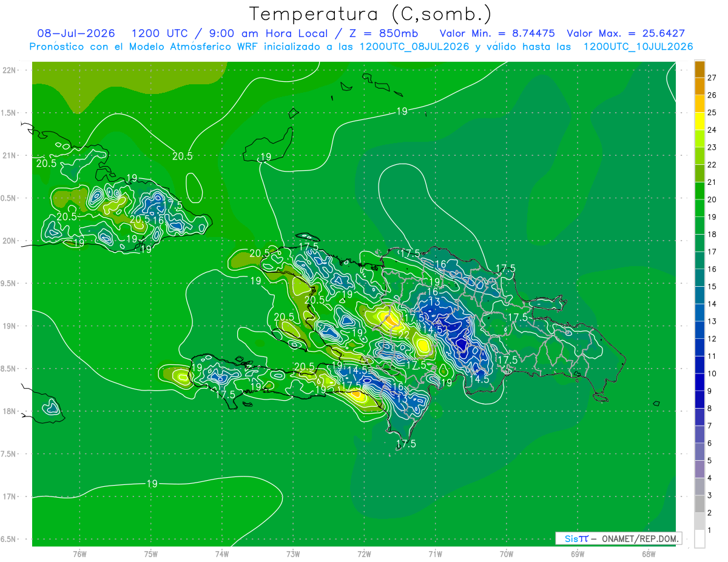Click the "20N" latitude axis label
This screenshot has height=562, width=728.
pos(10,241)
